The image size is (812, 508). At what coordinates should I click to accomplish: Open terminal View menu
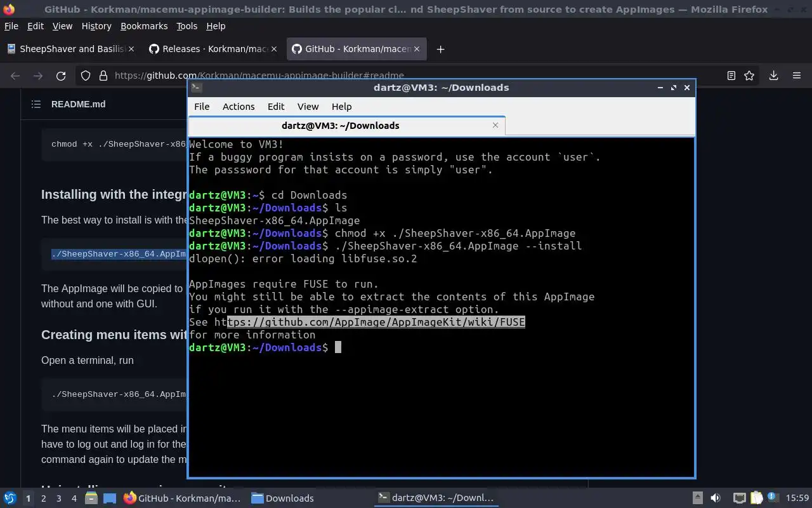click(x=308, y=107)
